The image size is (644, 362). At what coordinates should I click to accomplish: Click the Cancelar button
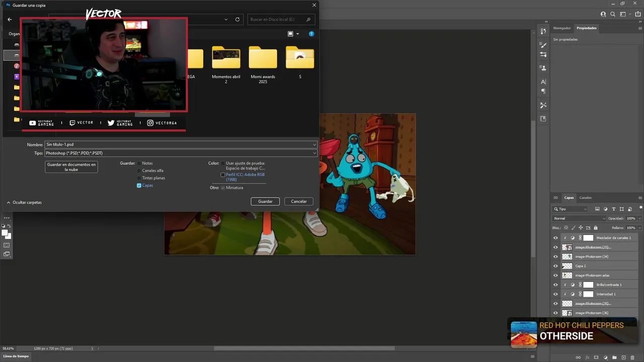pyautogui.click(x=299, y=201)
